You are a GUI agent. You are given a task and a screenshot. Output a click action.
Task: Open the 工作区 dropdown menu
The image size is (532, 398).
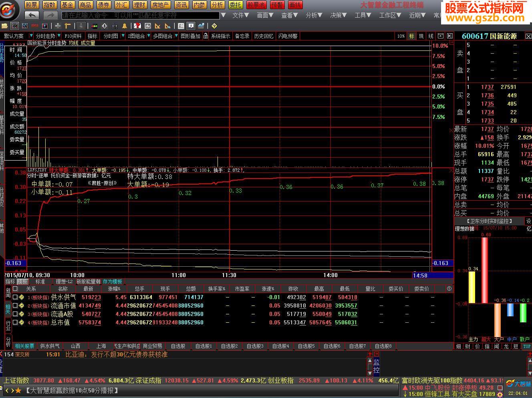391,15
